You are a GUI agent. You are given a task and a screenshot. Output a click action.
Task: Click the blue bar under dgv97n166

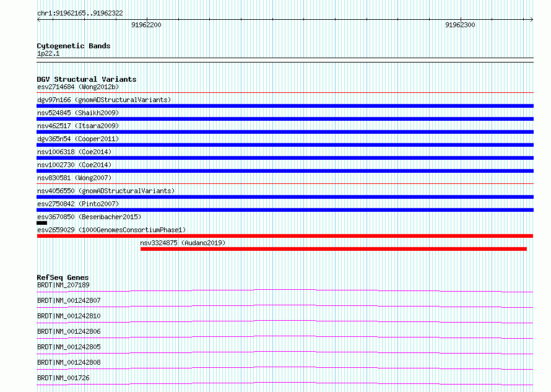[x=285, y=106]
